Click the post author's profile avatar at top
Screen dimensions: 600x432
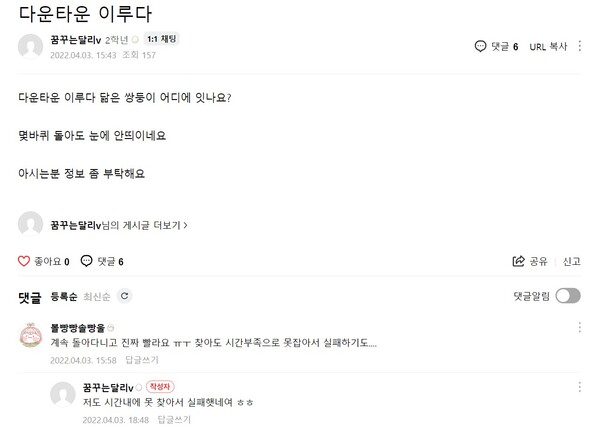(31, 46)
